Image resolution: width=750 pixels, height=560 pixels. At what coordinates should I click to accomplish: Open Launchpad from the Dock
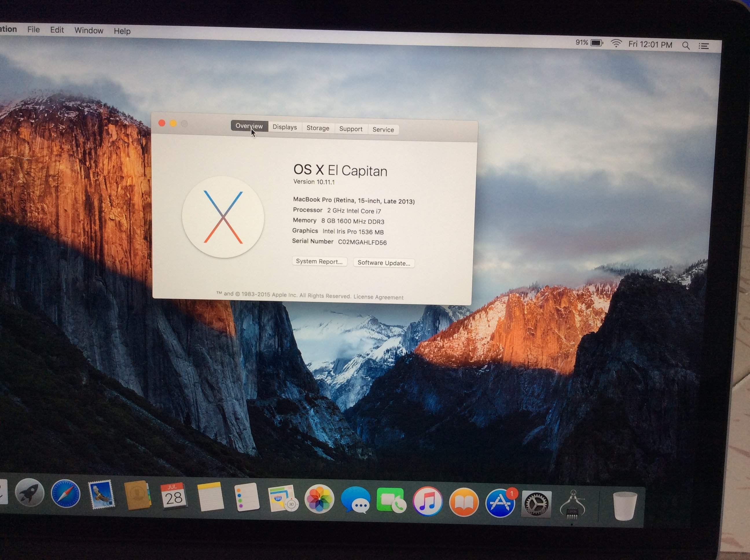(x=30, y=493)
